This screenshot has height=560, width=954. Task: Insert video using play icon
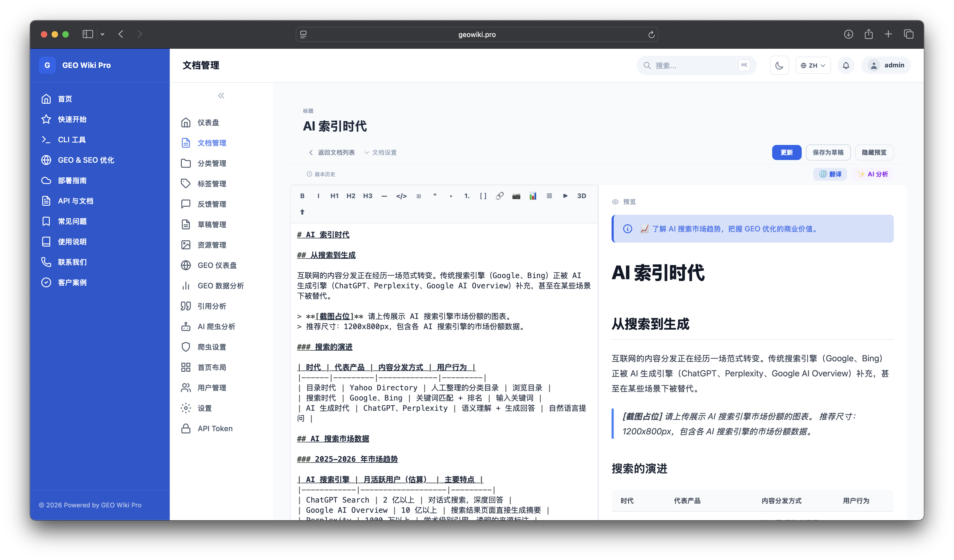click(565, 196)
